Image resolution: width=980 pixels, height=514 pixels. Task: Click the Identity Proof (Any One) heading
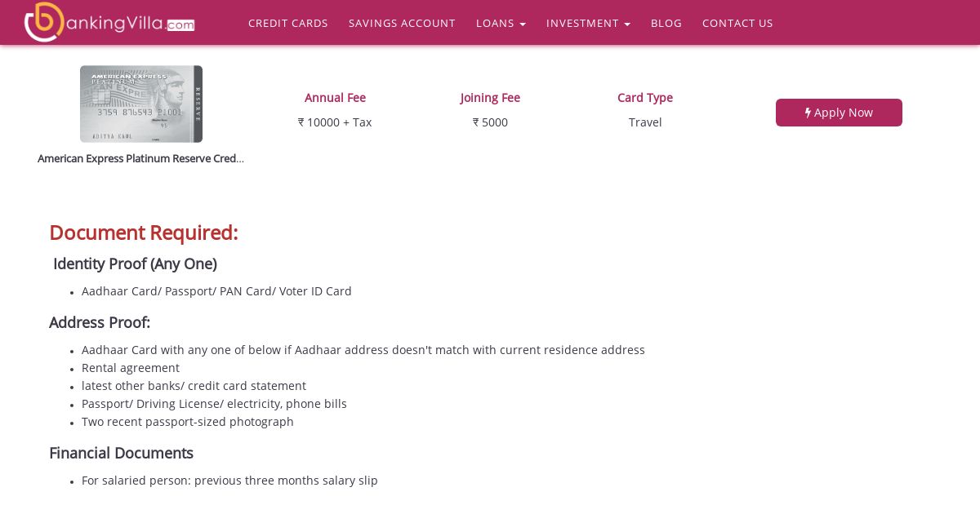[135, 264]
